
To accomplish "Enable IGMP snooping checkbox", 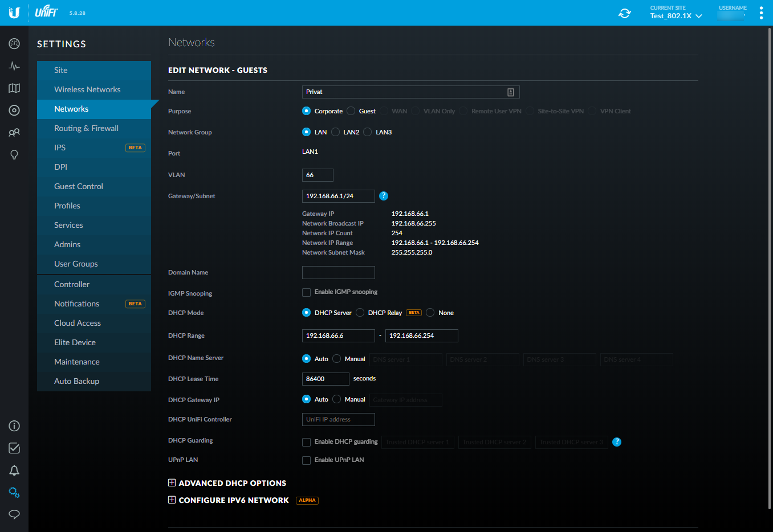I will [x=307, y=292].
